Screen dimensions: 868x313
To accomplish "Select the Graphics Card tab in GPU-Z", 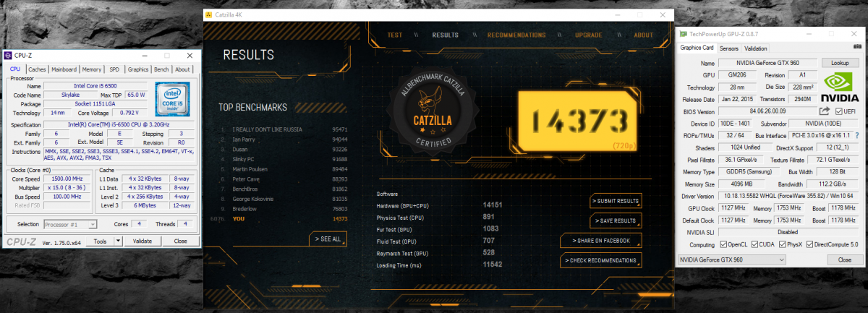I will tap(697, 48).
